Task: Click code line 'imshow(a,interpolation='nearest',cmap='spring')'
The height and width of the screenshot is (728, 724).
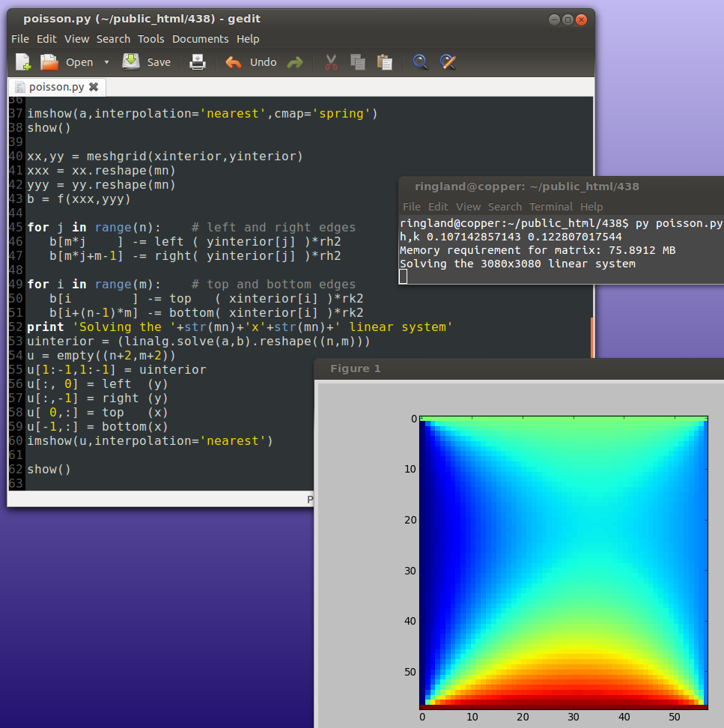Action: click(202, 114)
